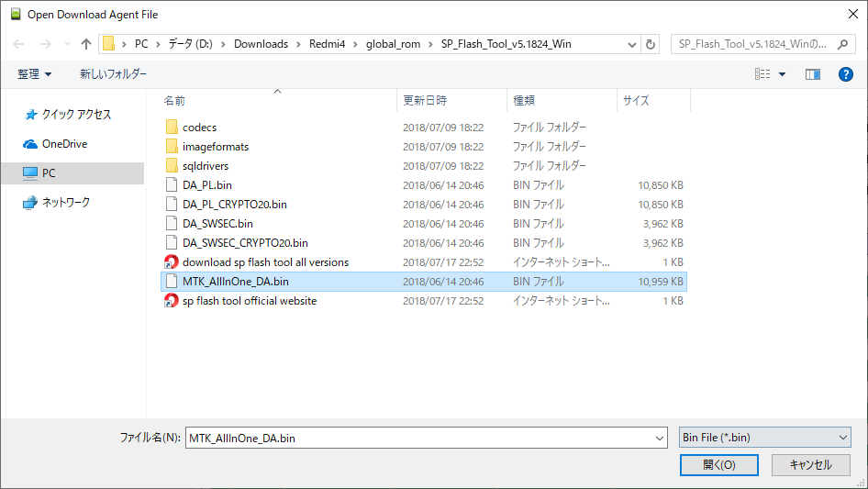Click the DA_PL.bin file name
Image resolution: width=868 pixels, height=489 pixels.
point(207,185)
